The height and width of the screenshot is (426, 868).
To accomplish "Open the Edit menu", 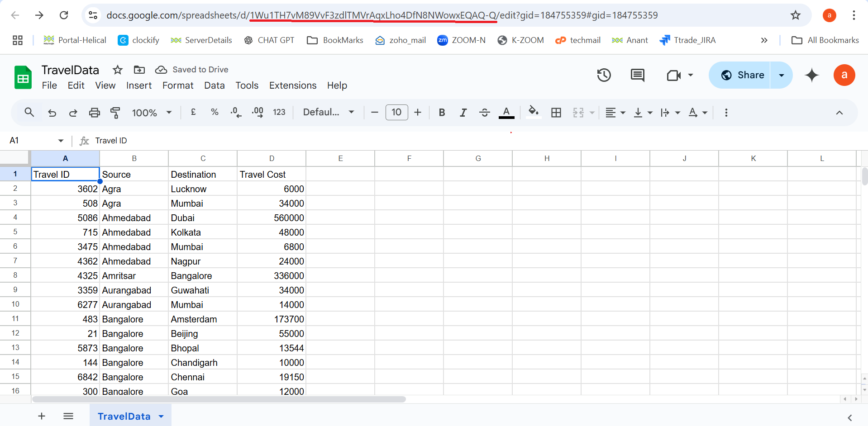I will [x=76, y=85].
